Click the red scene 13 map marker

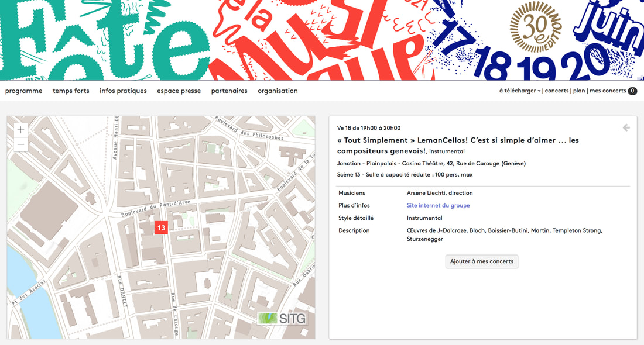161,227
